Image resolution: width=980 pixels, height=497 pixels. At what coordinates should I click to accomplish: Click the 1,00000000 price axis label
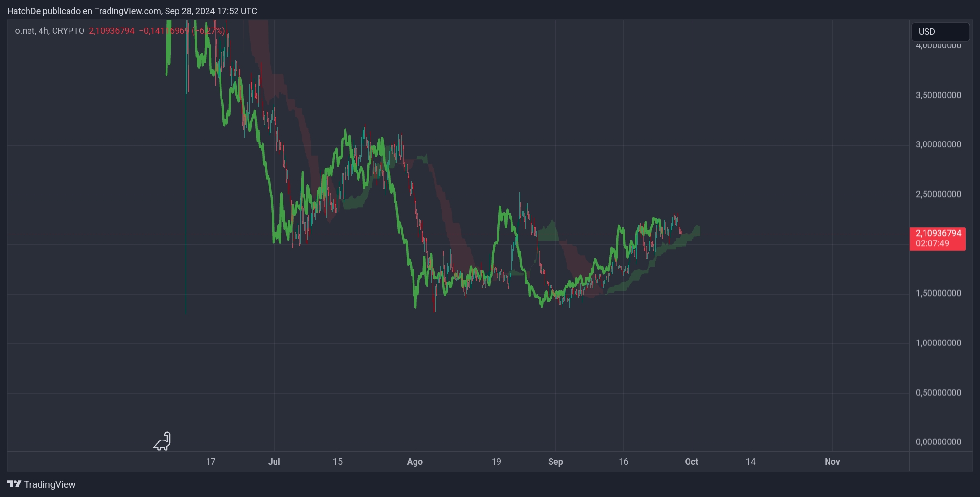[x=939, y=343]
